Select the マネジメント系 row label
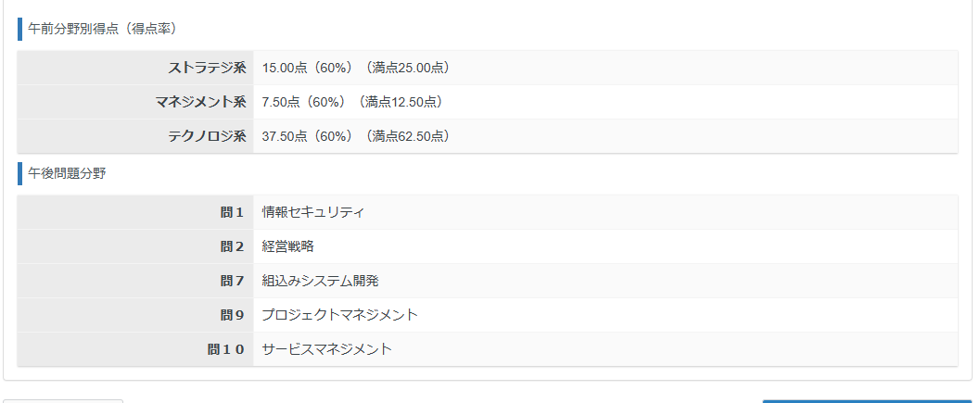 click(x=200, y=102)
